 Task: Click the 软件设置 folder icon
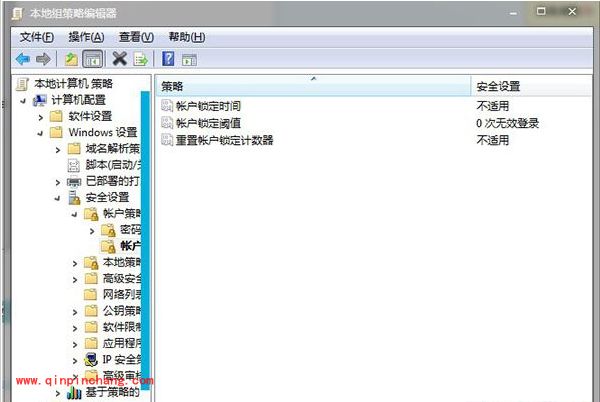point(56,116)
